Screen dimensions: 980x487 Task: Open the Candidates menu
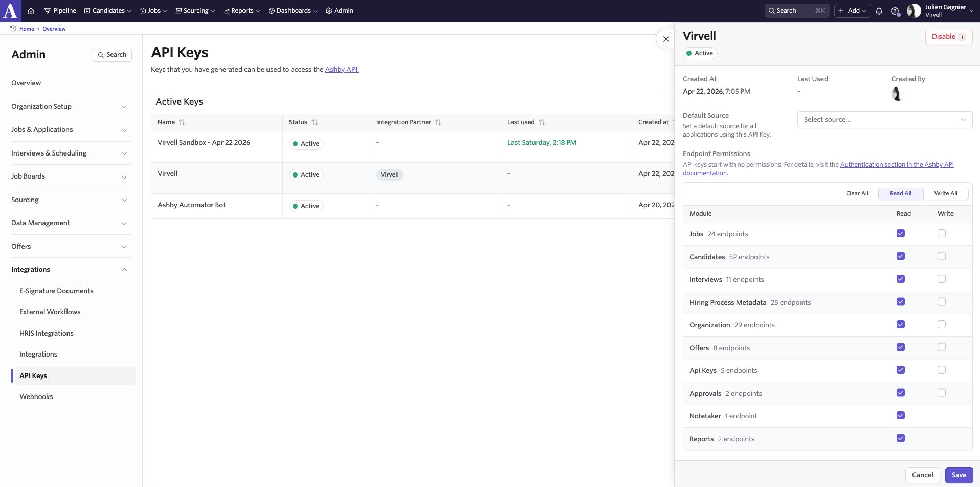pyautogui.click(x=108, y=11)
